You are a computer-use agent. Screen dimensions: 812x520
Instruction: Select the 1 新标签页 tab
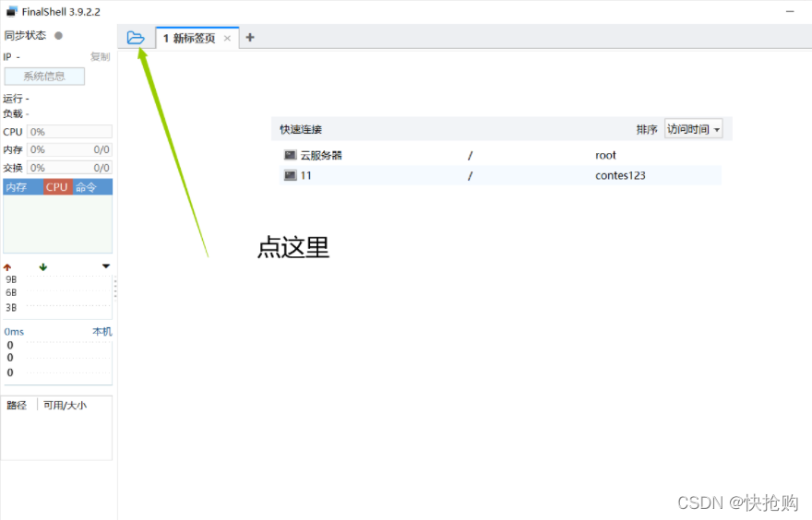pos(197,38)
